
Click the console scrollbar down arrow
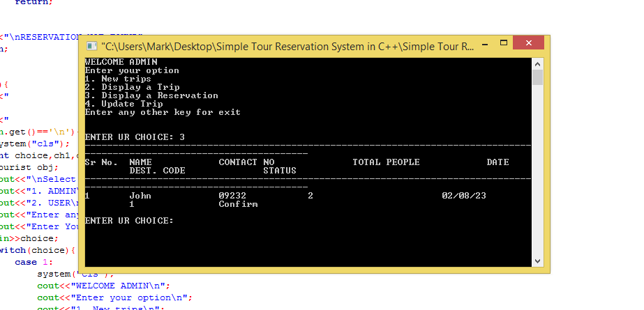[537, 261]
